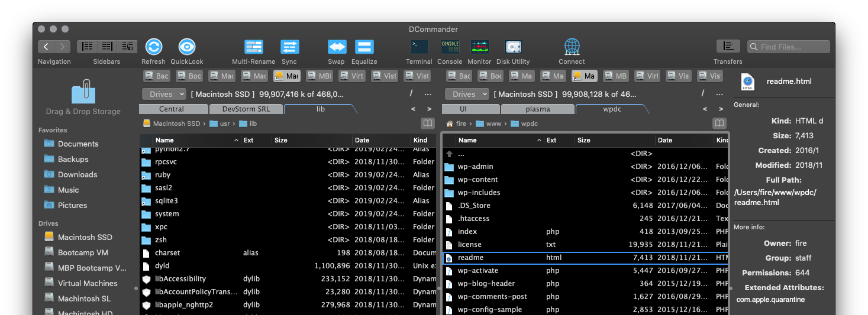Screen dimensions: 868x315
Task: Sort left pane by the Size column
Action: pyautogui.click(x=312, y=140)
